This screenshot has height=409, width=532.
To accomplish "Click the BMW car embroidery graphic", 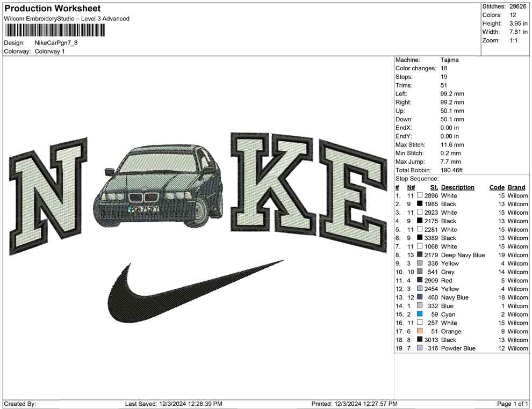I will point(159,186).
